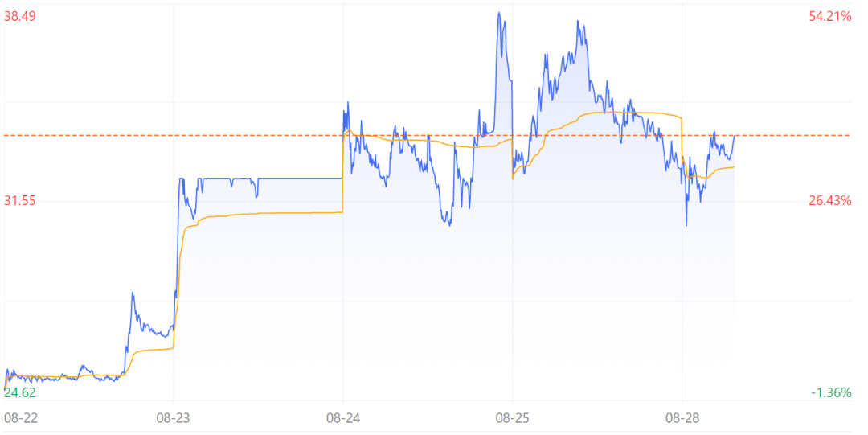Click the blue spike peak on 08-22 afternoon

point(133,293)
